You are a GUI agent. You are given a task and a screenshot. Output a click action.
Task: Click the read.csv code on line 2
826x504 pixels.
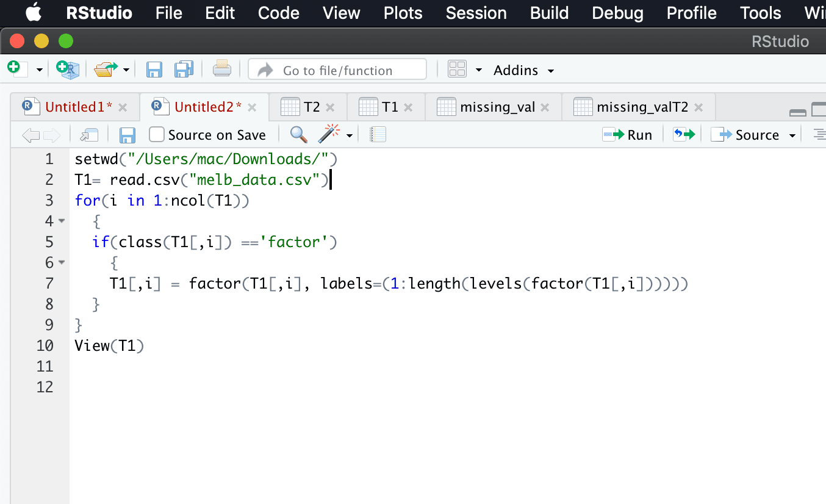[x=202, y=180]
